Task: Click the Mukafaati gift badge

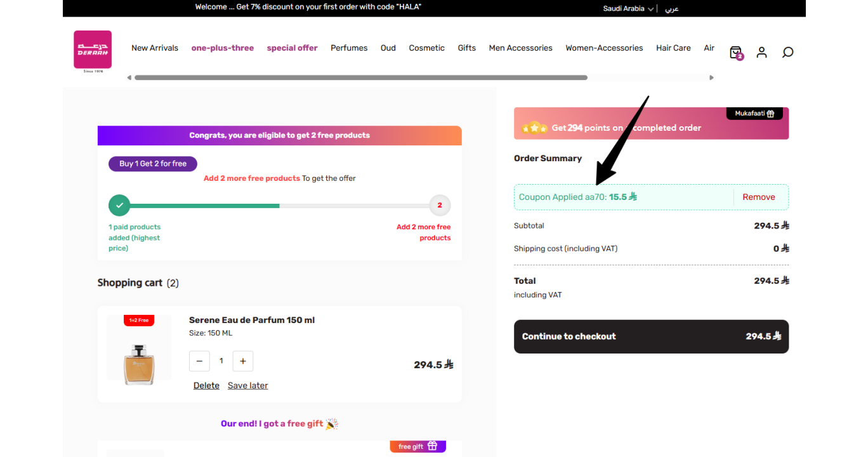Action: (x=754, y=114)
